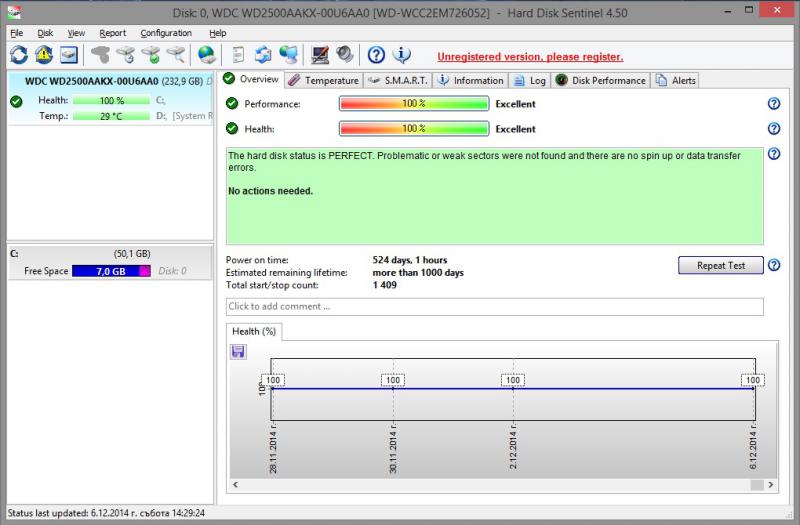Open the Report menu
The height and width of the screenshot is (525, 800).
[x=112, y=33]
